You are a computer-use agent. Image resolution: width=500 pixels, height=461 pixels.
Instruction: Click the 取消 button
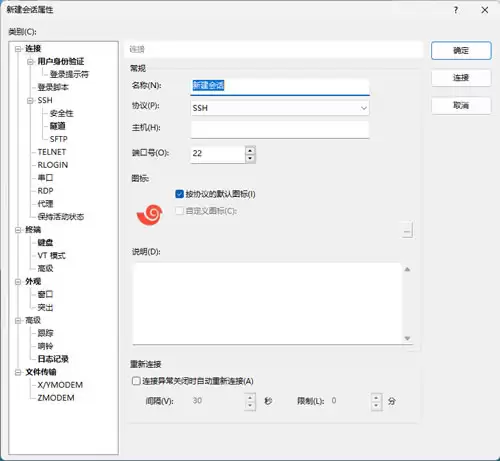pyautogui.click(x=461, y=106)
